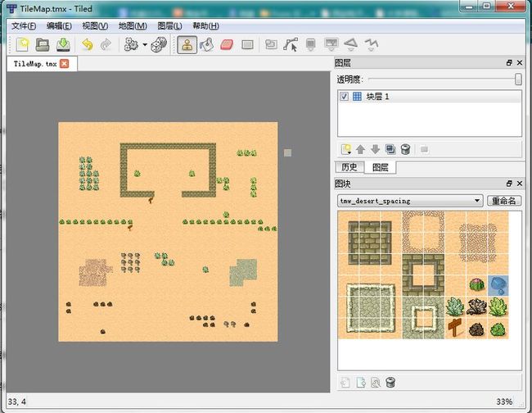Screen dimensions: 532x413
Task: Open the tmw_desert_spacing tileset dropdown
Action: pos(410,201)
